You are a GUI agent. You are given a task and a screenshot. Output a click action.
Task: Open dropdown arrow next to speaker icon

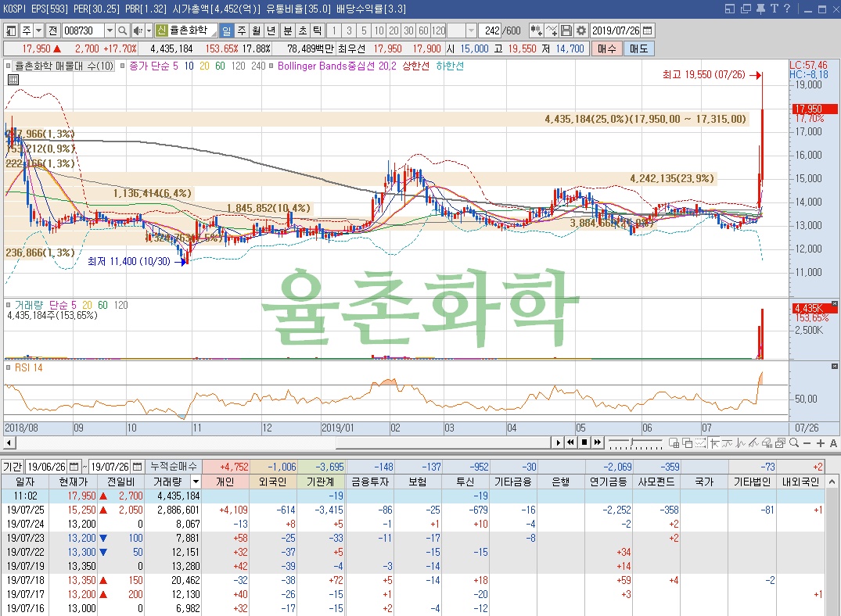pyautogui.click(x=149, y=30)
